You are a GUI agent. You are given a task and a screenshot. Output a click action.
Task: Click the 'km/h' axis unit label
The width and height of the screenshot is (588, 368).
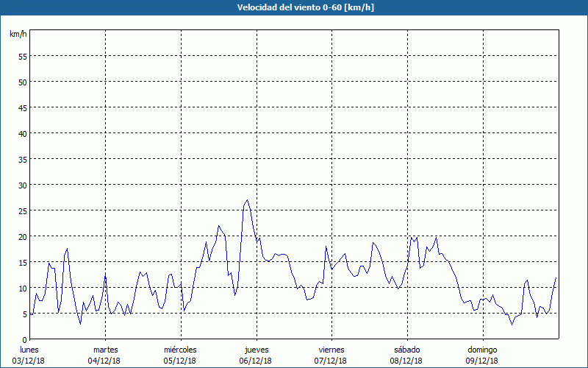[x=18, y=34]
